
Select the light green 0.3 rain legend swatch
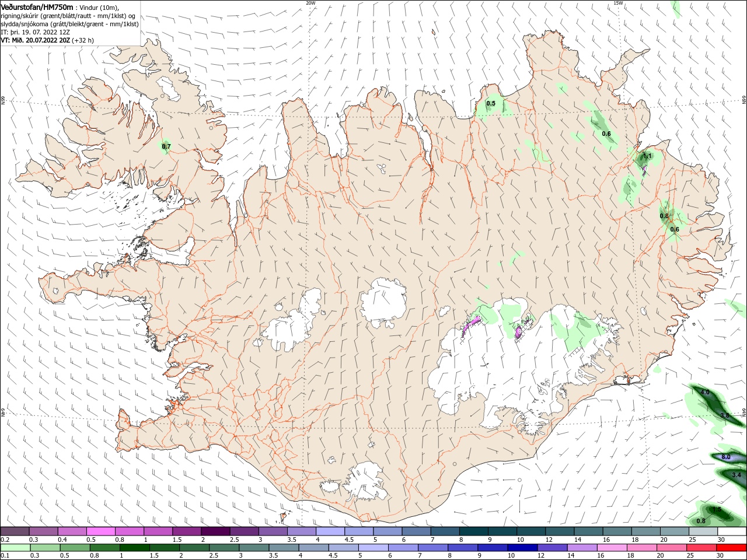click(x=45, y=547)
